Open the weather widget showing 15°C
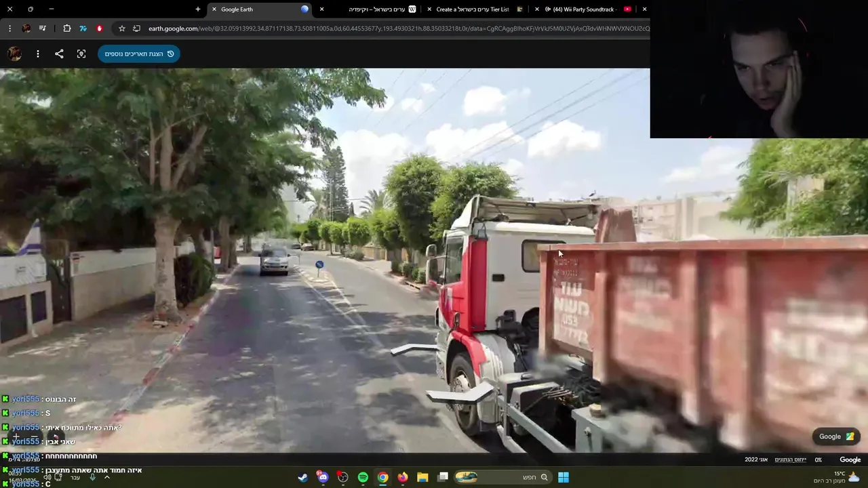Viewport: 868px width, 488px height. click(838, 477)
